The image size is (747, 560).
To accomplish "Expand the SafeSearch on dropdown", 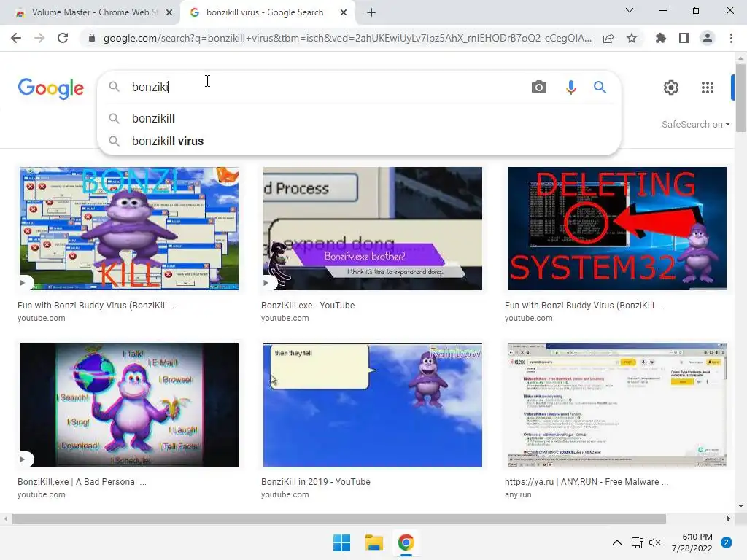I will pyautogui.click(x=695, y=124).
